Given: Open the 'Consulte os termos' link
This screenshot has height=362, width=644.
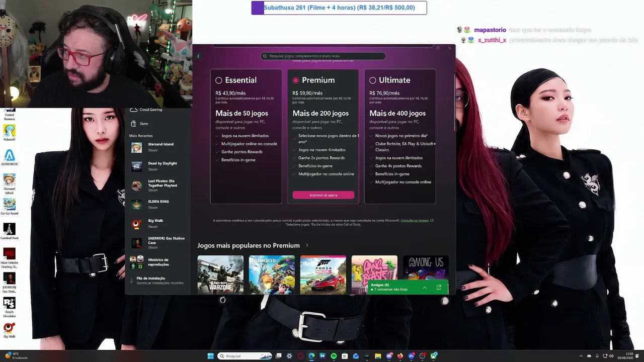Looking at the screenshot, I should click(x=415, y=220).
